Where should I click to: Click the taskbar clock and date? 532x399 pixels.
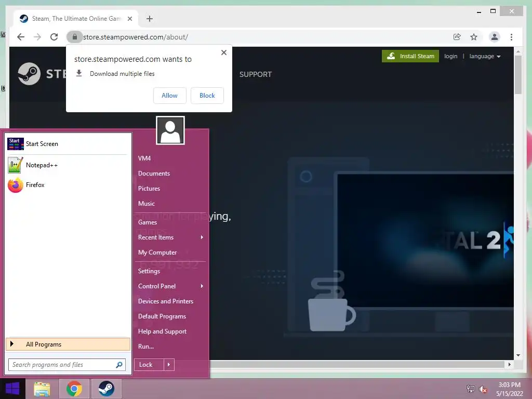coord(509,389)
